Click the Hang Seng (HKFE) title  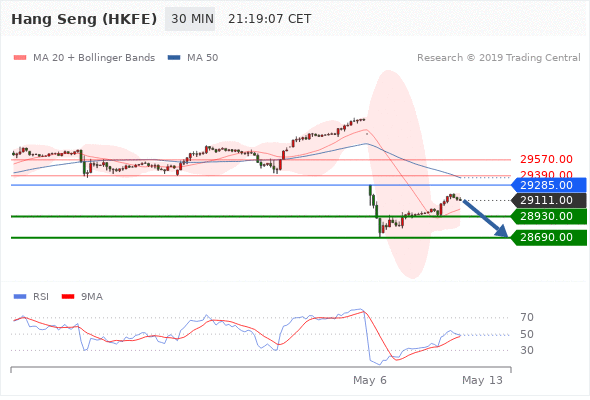84,19
